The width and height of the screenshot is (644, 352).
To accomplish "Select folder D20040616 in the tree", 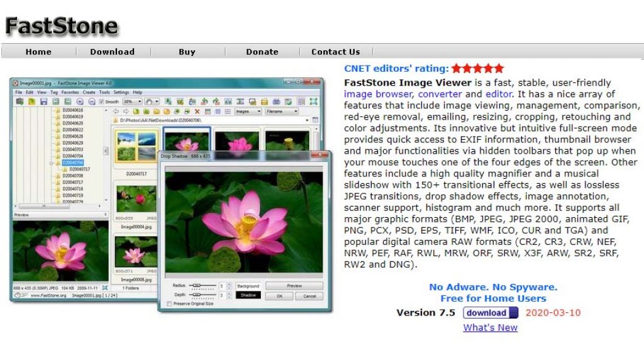I will point(73,110).
